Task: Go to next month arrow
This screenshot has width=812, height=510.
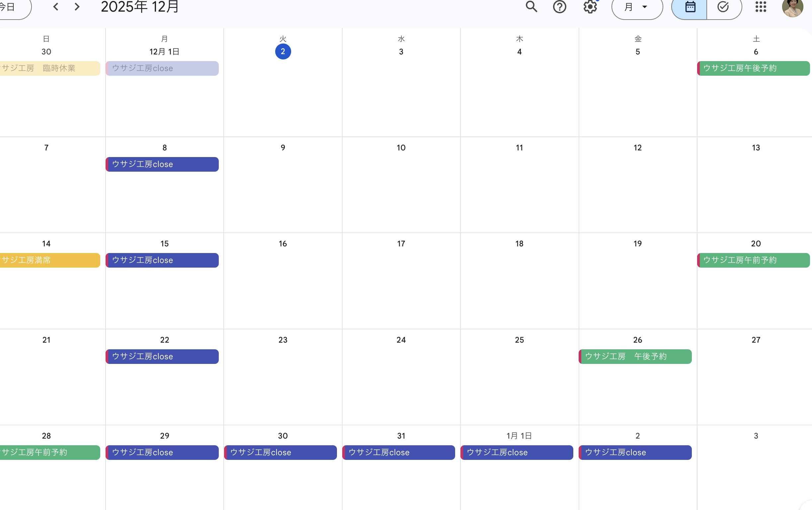Action: tap(77, 7)
